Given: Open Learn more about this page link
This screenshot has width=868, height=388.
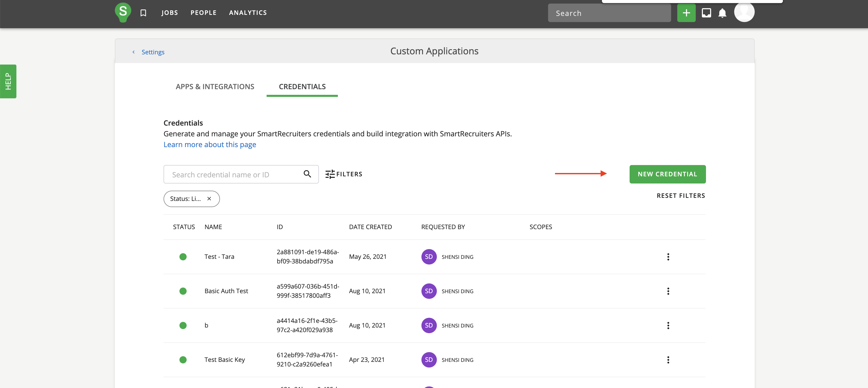Looking at the screenshot, I should pos(210,145).
